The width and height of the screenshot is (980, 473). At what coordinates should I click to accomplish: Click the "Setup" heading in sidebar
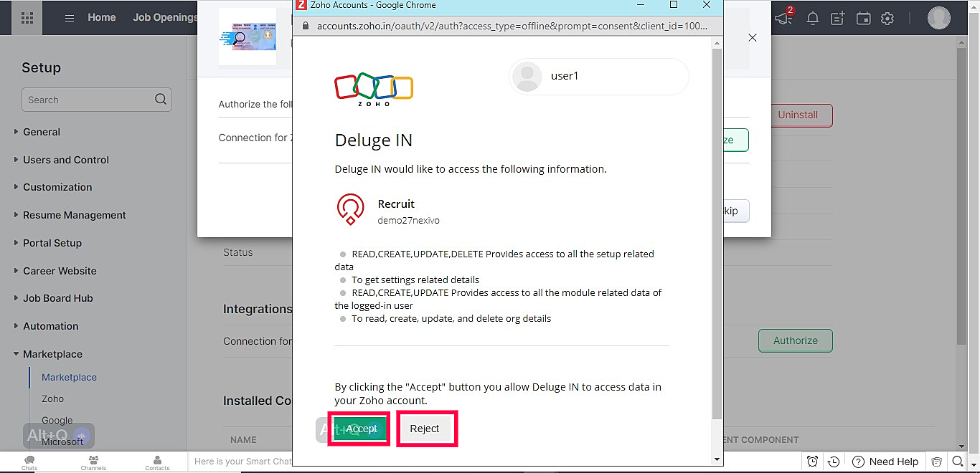coord(41,68)
